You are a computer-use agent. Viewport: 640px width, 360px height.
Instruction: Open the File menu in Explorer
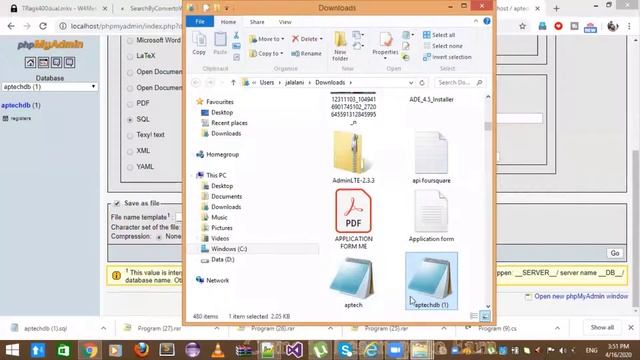point(200,22)
